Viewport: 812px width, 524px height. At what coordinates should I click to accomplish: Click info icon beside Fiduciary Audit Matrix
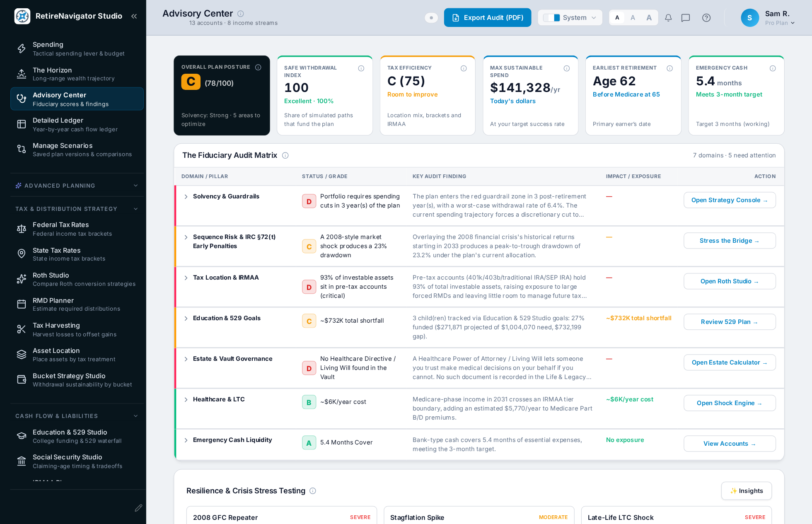285,155
